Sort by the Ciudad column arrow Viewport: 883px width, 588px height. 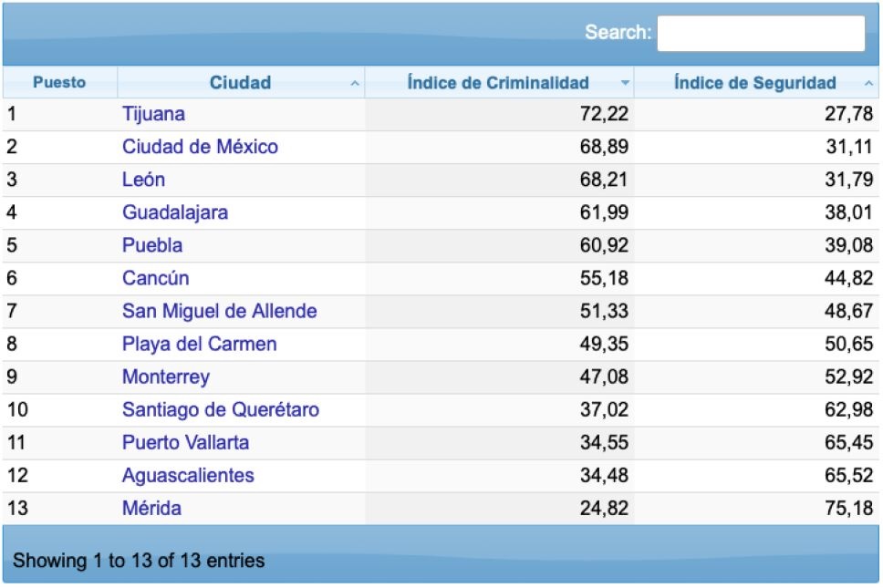(x=355, y=83)
